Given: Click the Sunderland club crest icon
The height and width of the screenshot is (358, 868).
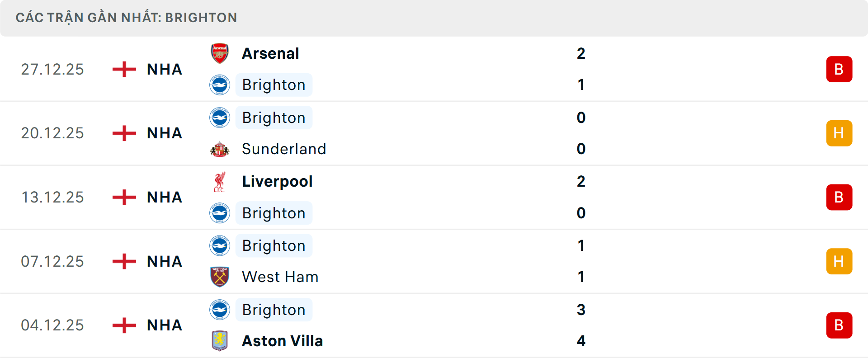Looking at the screenshot, I should click(220, 149).
